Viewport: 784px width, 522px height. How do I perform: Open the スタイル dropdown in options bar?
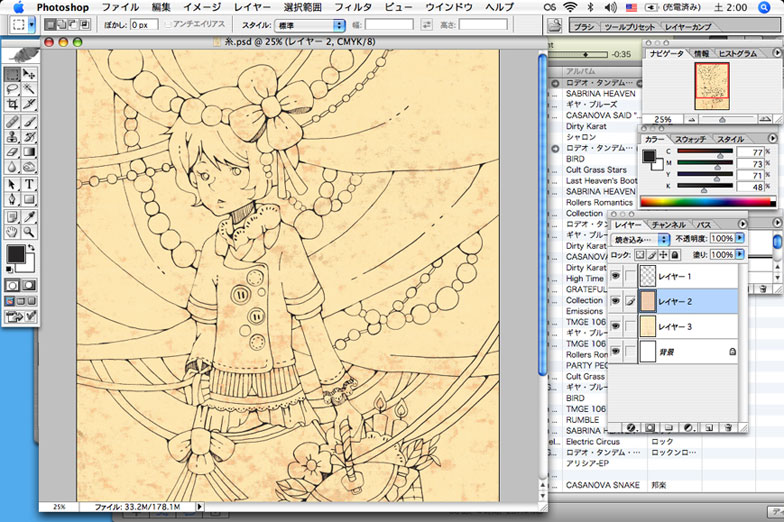click(310, 25)
